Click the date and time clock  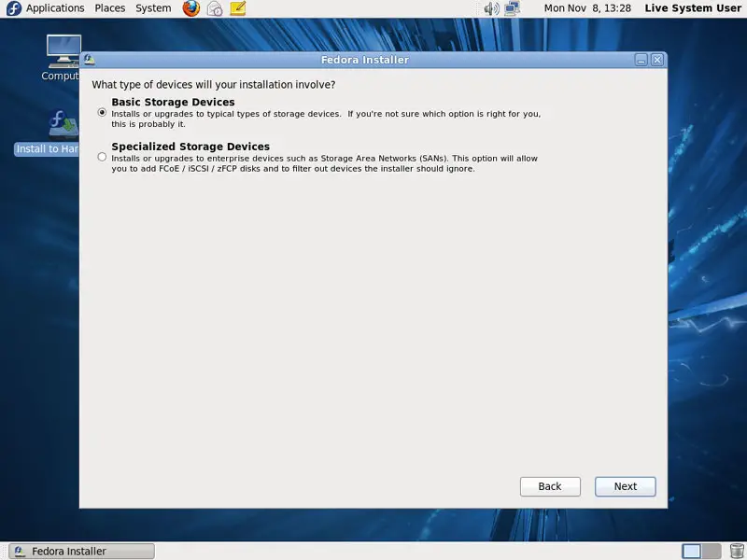[x=587, y=8]
